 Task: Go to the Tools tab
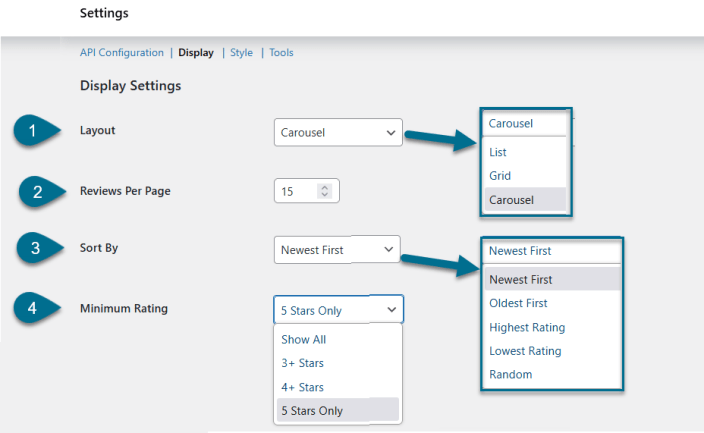pyautogui.click(x=281, y=53)
